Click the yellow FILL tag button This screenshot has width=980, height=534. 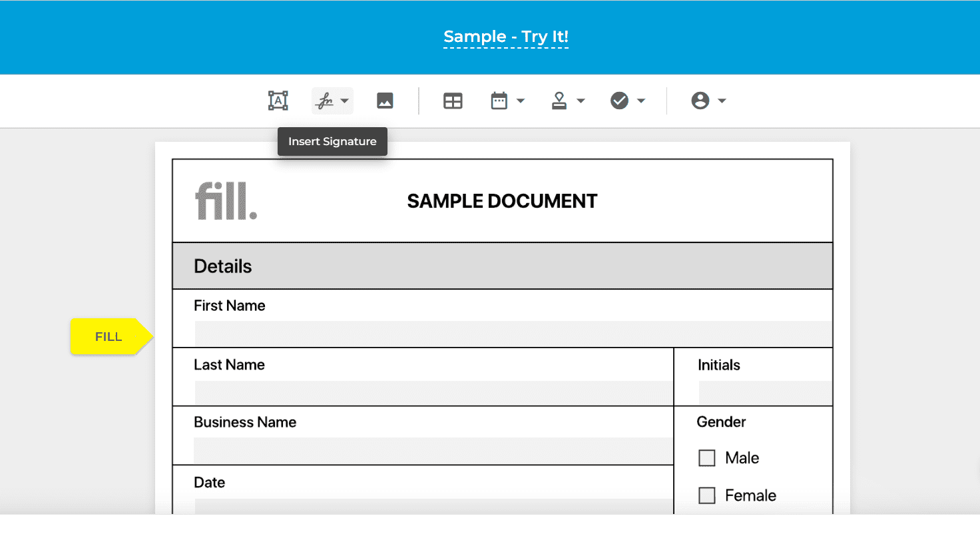[112, 336]
